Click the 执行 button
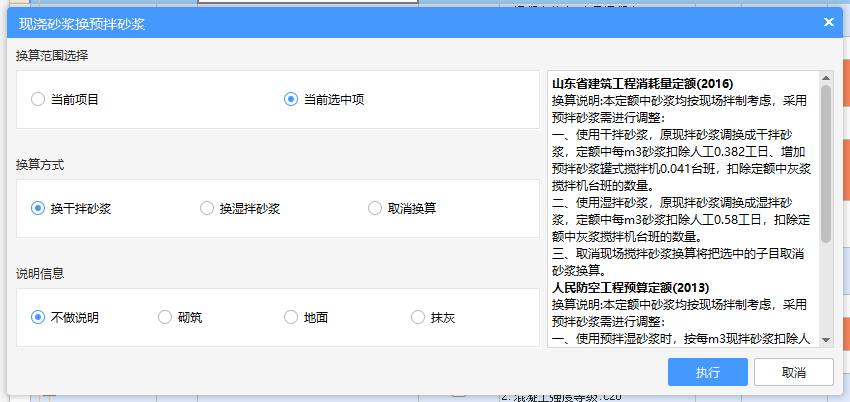 [x=707, y=372]
